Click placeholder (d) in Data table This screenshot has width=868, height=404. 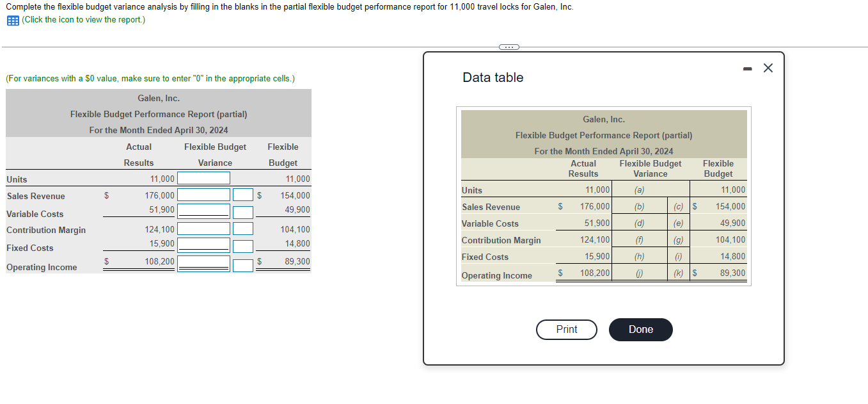coord(639,223)
